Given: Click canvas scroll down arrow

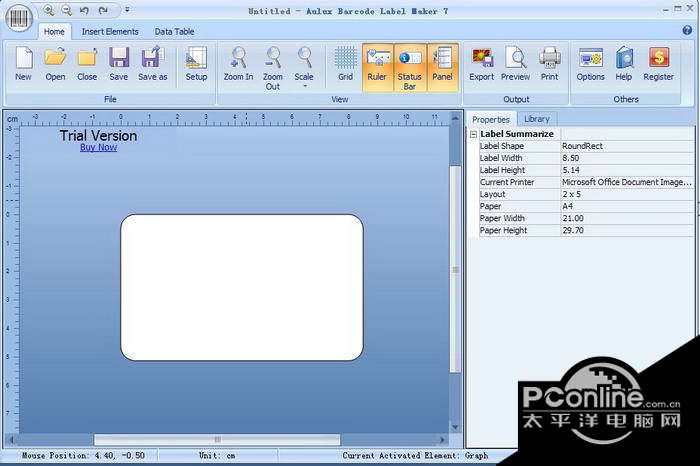Looking at the screenshot, I should pyautogui.click(x=455, y=427).
